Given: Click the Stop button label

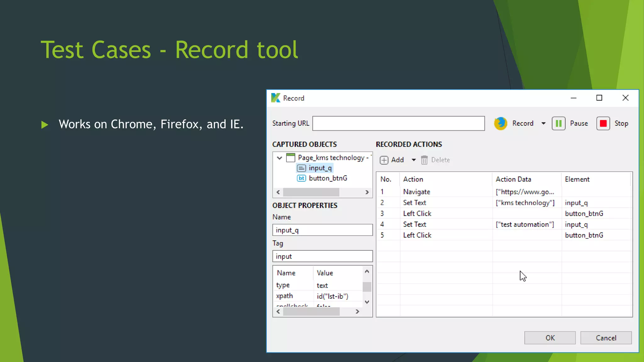Looking at the screenshot, I should click(x=621, y=123).
